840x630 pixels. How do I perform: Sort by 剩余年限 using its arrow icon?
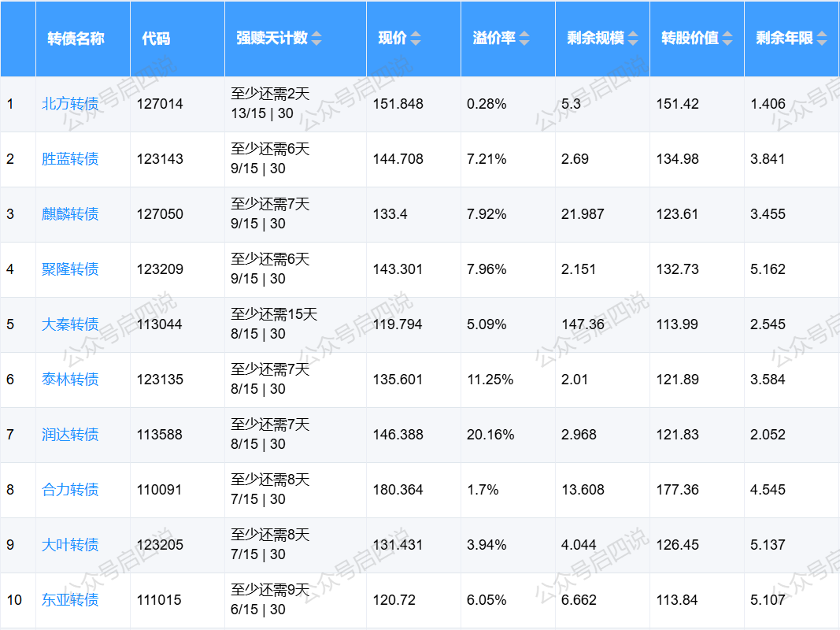(x=822, y=39)
